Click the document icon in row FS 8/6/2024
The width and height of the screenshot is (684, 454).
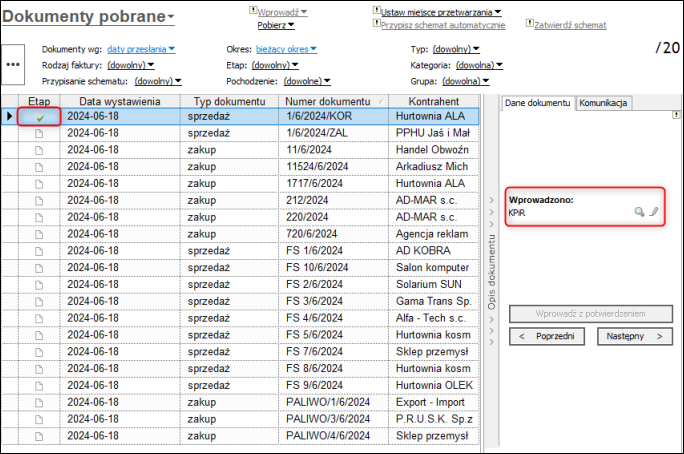click(39, 369)
